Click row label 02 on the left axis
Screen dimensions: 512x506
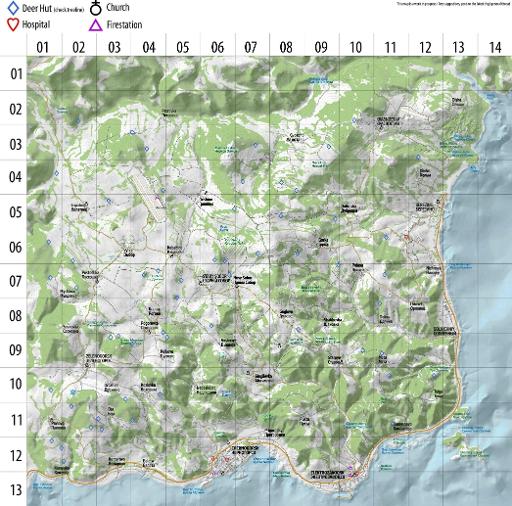point(16,109)
